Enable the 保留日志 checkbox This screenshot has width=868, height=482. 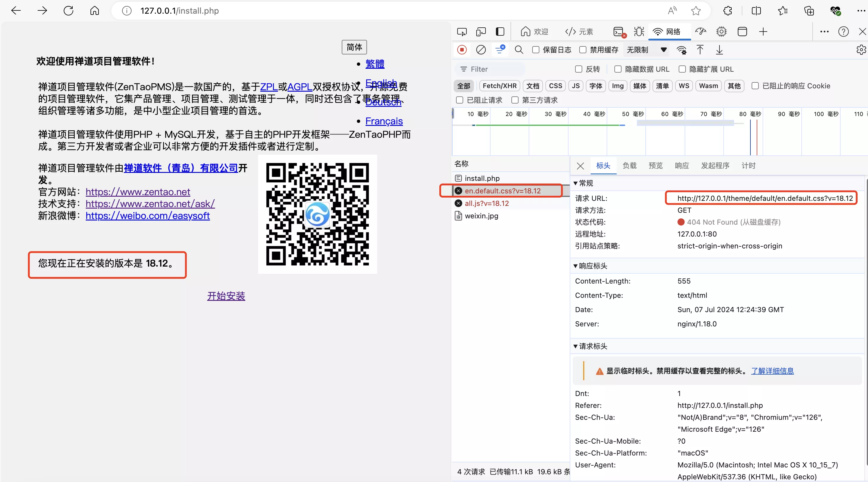[x=536, y=50]
